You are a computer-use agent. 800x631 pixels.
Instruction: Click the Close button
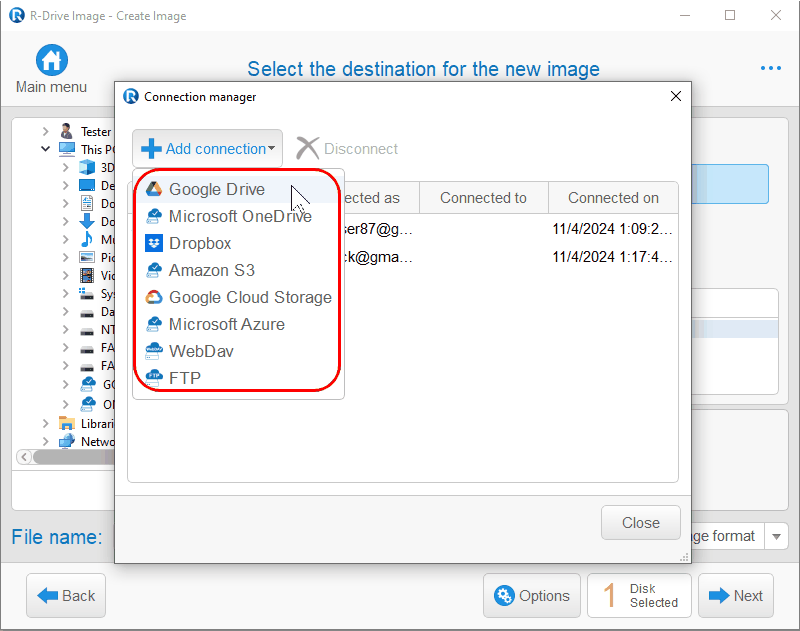pyautogui.click(x=641, y=522)
